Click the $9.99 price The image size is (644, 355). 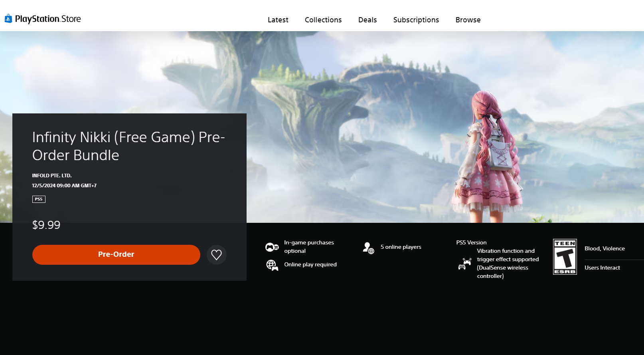[46, 225]
